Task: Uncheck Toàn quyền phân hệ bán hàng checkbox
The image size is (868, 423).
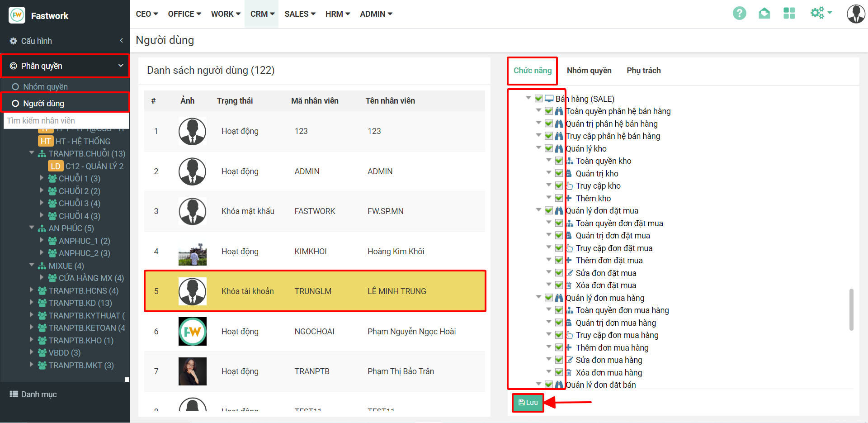Action: tap(549, 111)
